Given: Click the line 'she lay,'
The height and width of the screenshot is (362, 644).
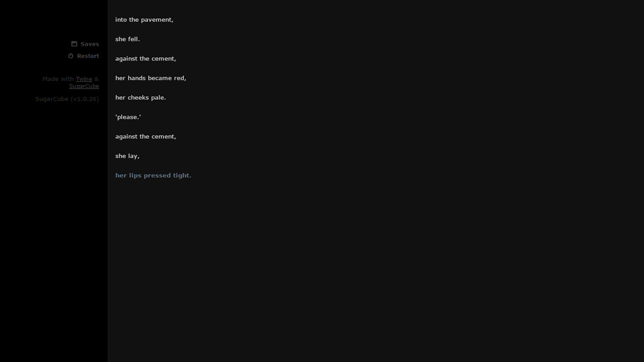Looking at the screenshot, I should (x=127, y=156).
